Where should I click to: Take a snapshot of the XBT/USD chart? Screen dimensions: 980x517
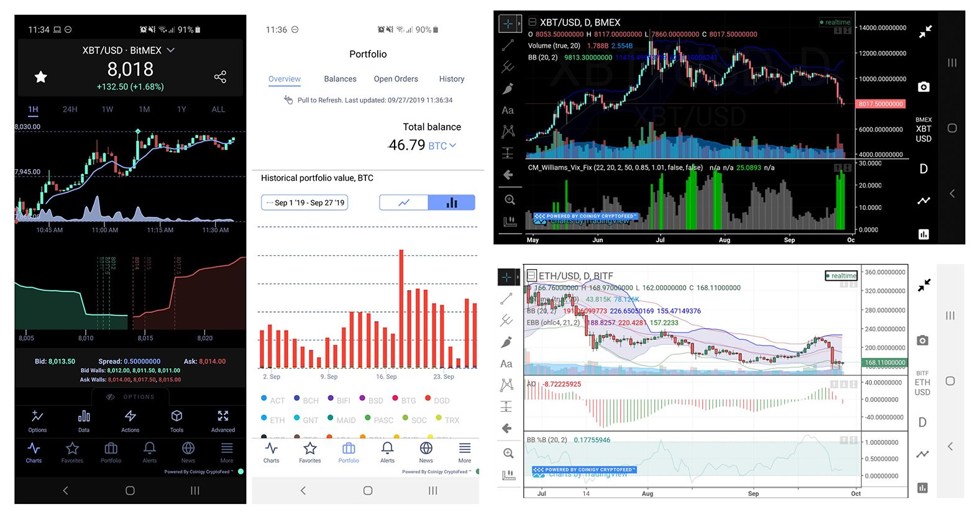tap(924, 87)
